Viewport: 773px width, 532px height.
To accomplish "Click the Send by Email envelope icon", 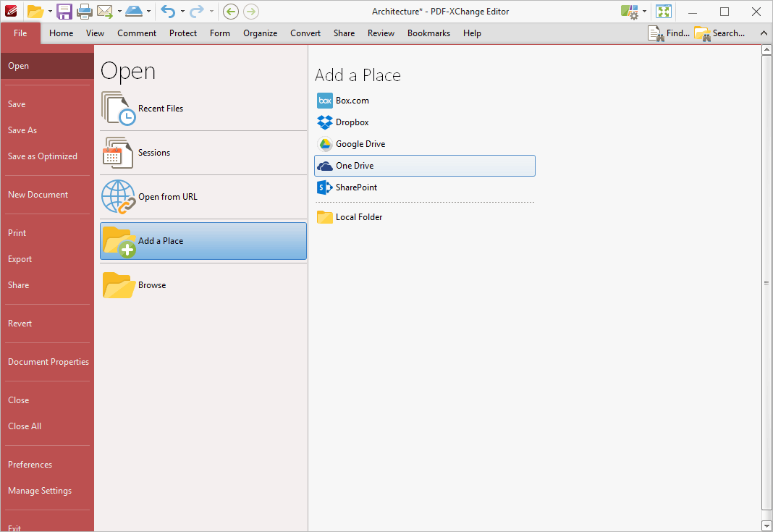I will click(105, 12).
